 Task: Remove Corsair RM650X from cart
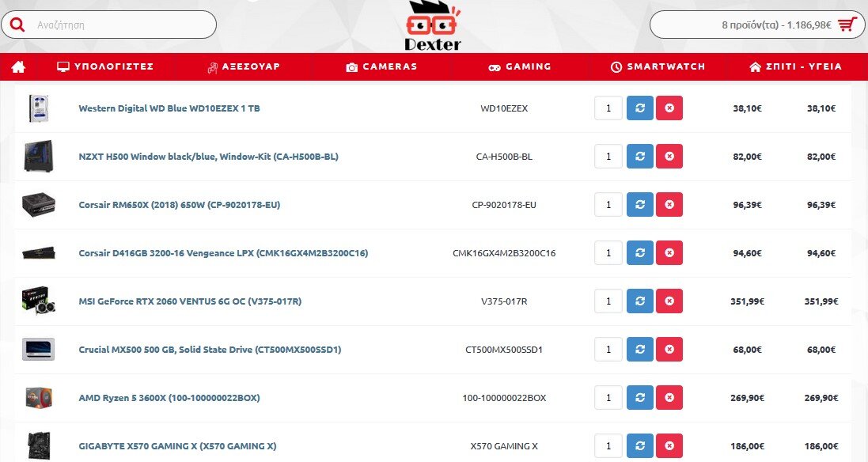(669, 204)
